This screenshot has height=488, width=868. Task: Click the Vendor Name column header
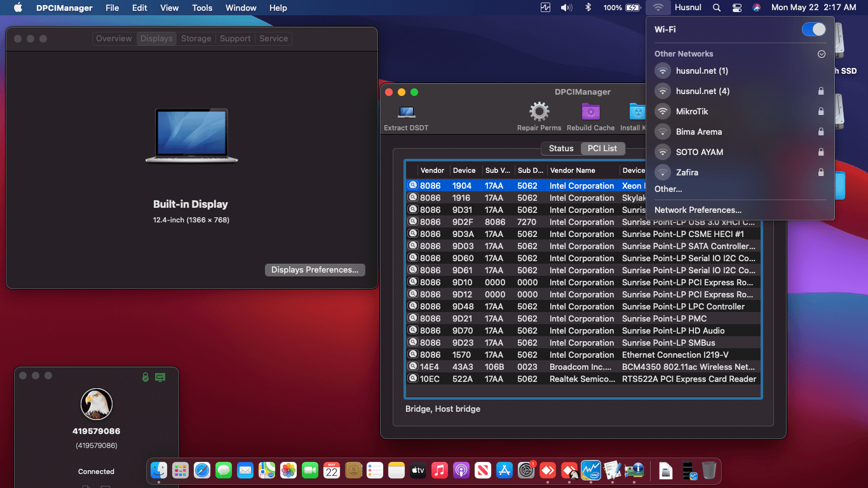(573, 170)
